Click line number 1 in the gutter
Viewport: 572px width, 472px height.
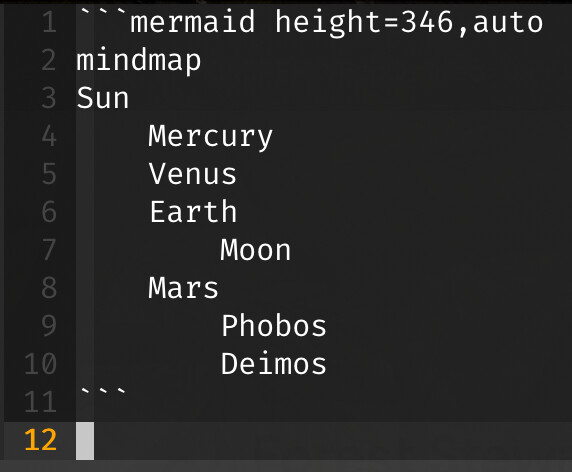tap(50, 22)
